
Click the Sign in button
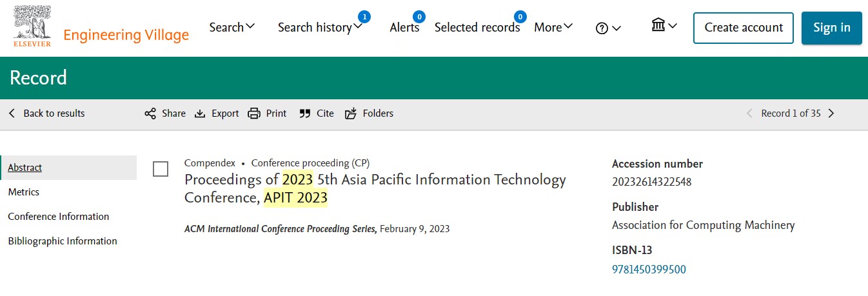click(831, 28)
